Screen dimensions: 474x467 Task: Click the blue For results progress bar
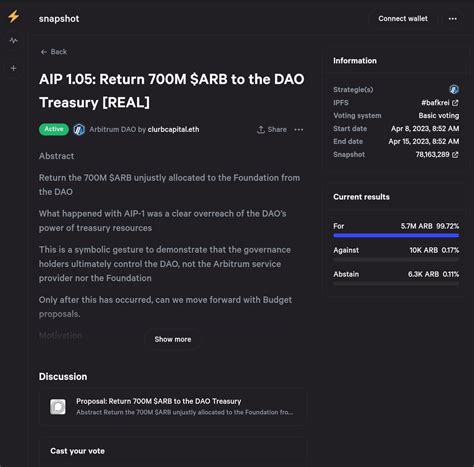click(396, 235)
